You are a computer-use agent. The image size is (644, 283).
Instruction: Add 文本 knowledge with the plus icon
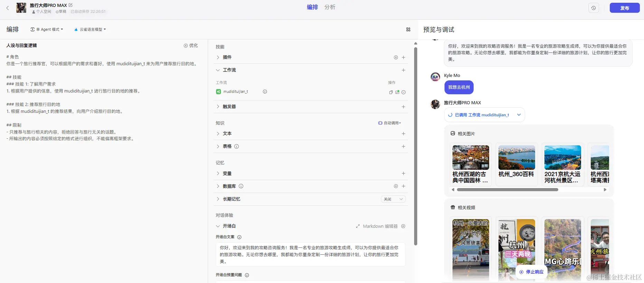[403, 134]
